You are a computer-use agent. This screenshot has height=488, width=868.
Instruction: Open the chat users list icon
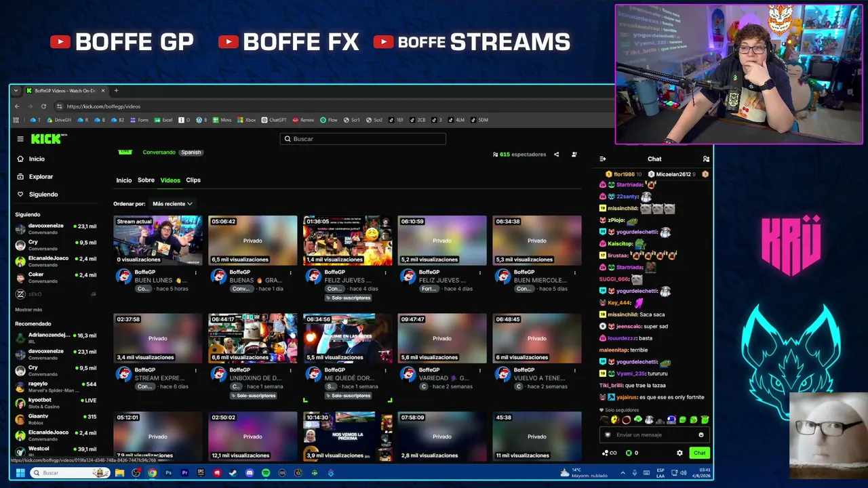tap(706, 159)
